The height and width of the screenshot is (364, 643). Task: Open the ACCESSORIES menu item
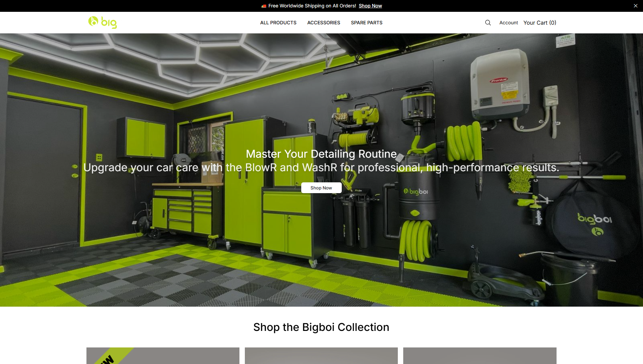point(324,23)
